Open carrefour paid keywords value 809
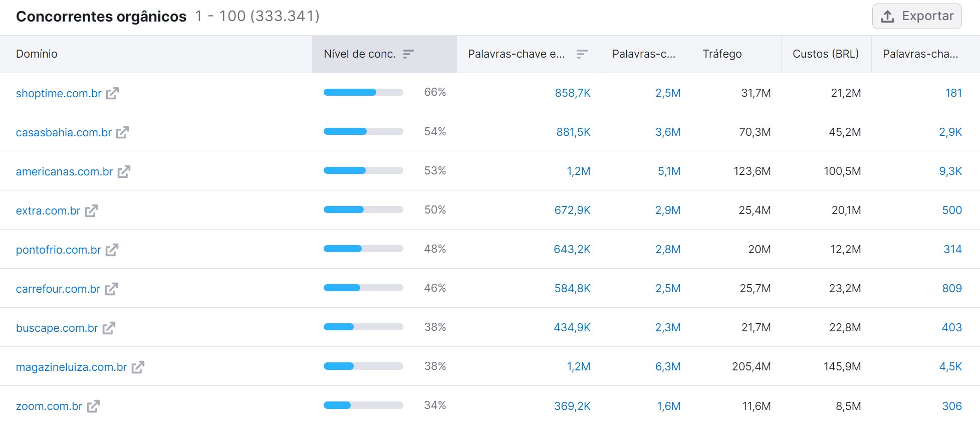This screenshot has width=980, height=421. [x=952, y=288]
